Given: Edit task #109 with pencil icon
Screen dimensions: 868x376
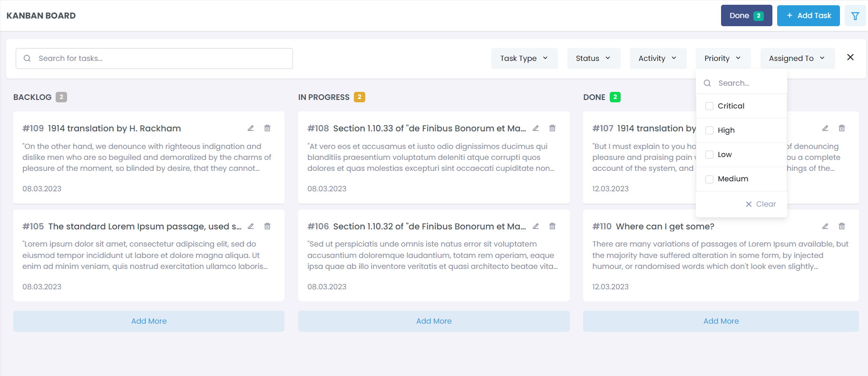Looking at the screenshot, I should (x=251, y=129).
